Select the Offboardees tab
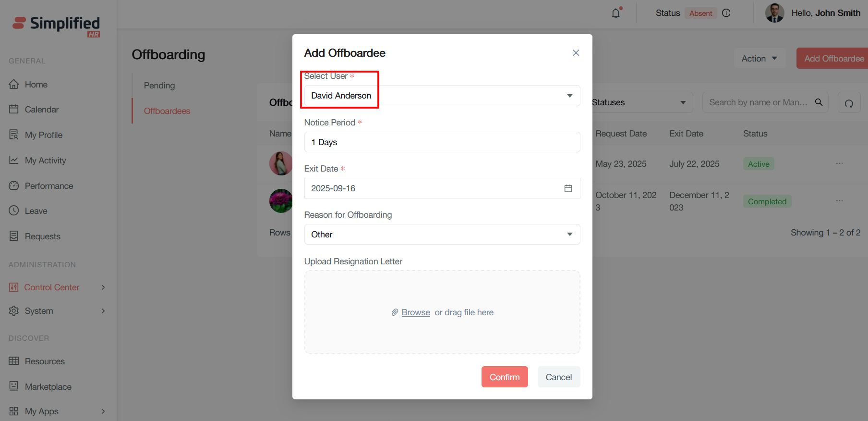This screenshot has height=421, width=868. [167, 111]
